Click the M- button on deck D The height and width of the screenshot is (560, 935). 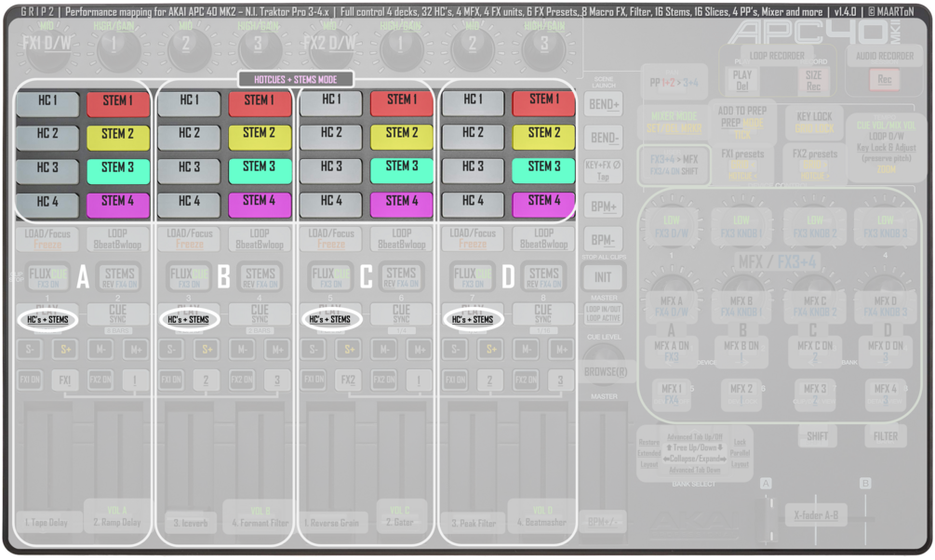526,350
